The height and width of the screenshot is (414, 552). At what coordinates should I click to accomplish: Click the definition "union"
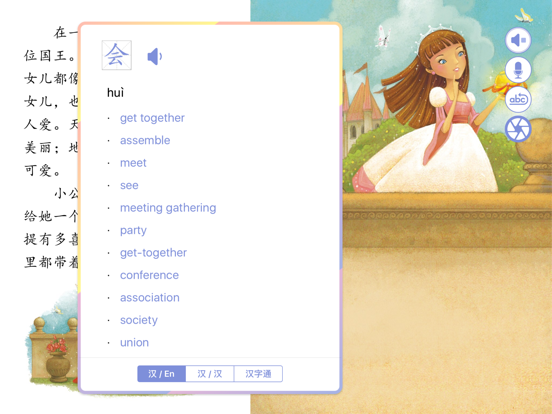point(134,343)
